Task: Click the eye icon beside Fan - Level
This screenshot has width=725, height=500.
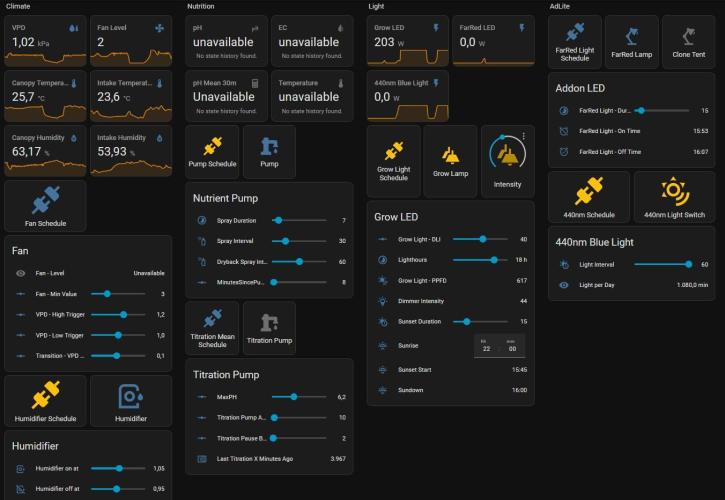Action: (20, 273)
